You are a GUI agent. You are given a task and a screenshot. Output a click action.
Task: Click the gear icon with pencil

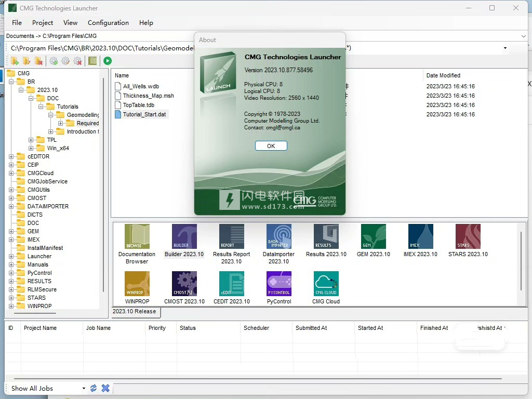[65, 61]
